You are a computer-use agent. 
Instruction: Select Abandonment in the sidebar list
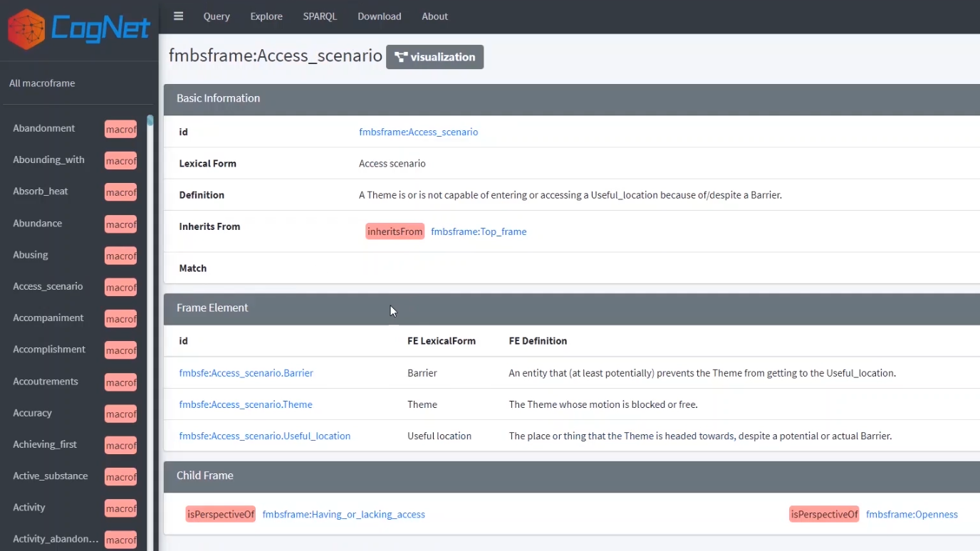point(43,128)
